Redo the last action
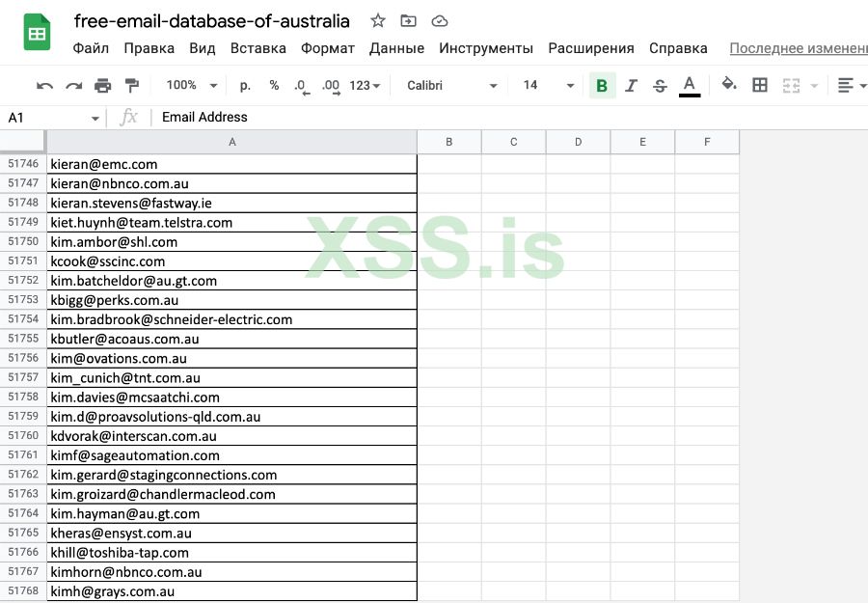 (73, 85)
